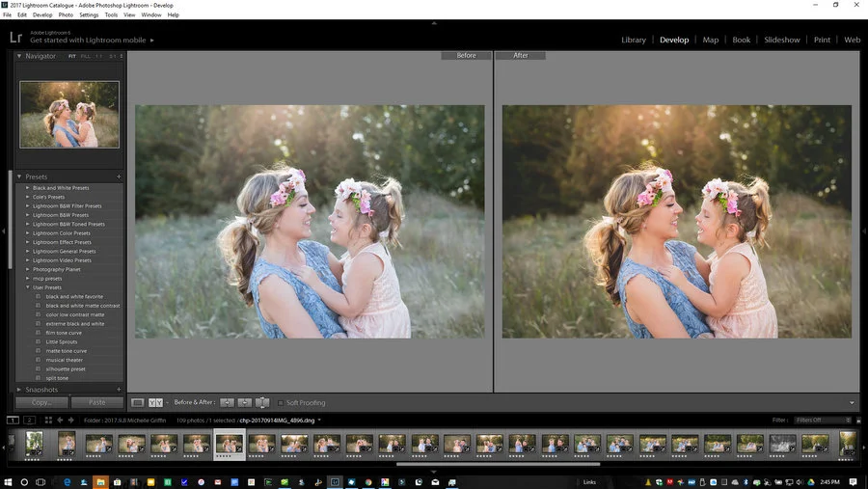The width and height of the screenshot is (868, 489).
Task: Open Windows Start menu
Action: [x=8, y=482]
